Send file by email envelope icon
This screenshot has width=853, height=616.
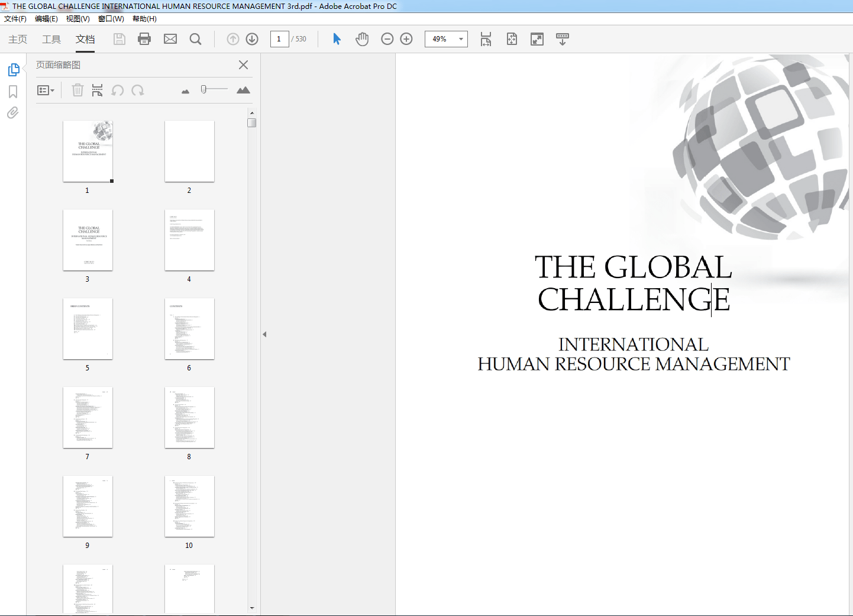point(170,39)
